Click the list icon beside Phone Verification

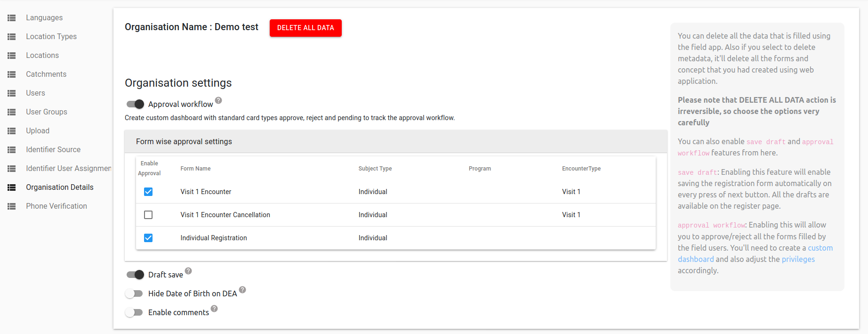pos(12,206)
